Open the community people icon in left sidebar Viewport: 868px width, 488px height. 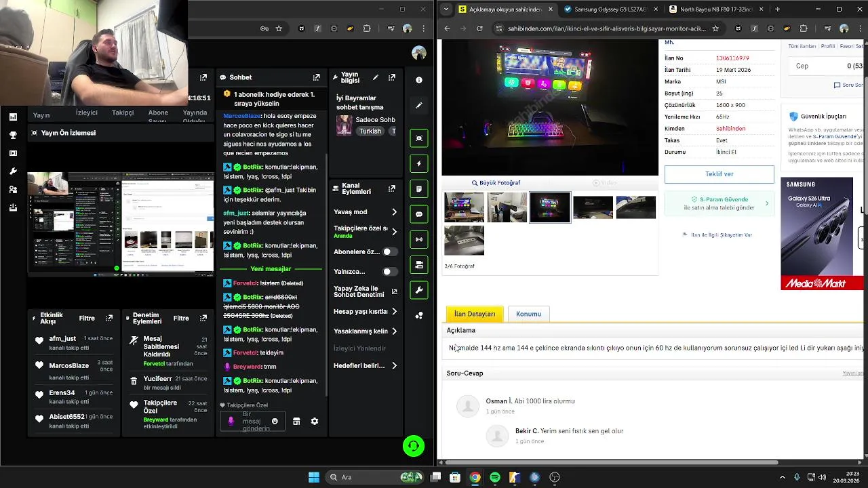[x=13, y=190]
